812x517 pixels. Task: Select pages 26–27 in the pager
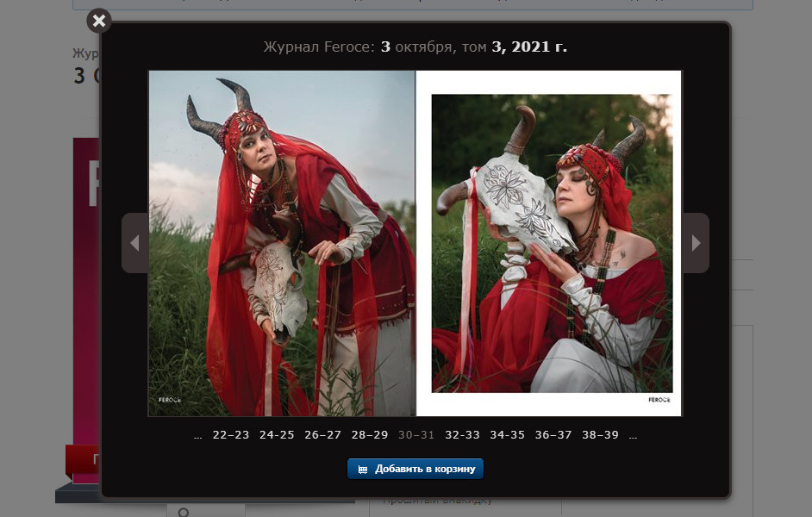322,435
